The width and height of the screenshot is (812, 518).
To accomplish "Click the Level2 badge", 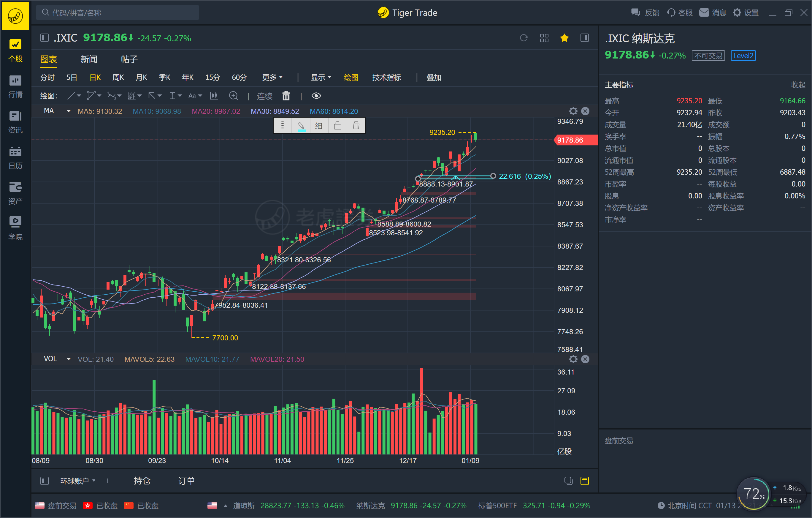I will (743, 56).
